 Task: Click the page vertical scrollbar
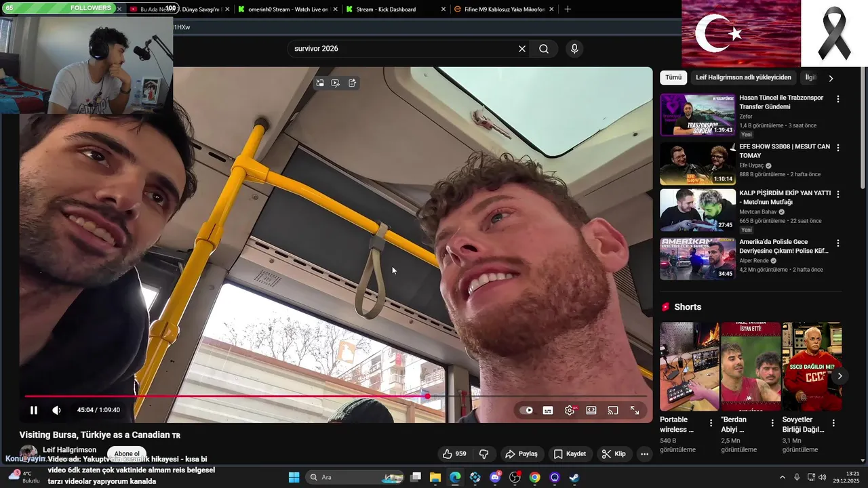click(x=863, y=129)
